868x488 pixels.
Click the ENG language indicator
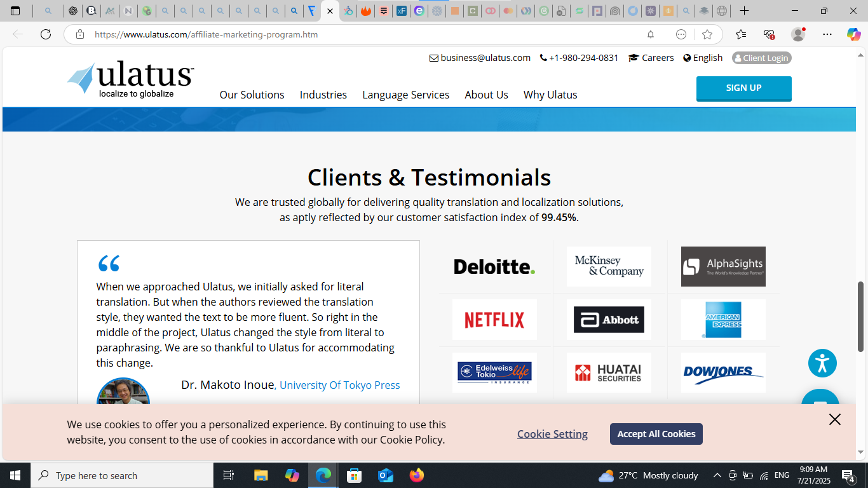[x=782, y=475]
